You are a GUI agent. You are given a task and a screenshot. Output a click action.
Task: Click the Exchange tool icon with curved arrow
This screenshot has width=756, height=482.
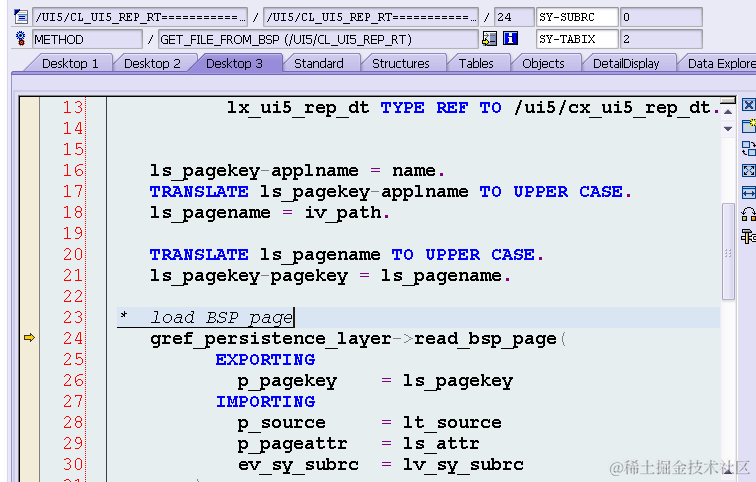[748, 214]
